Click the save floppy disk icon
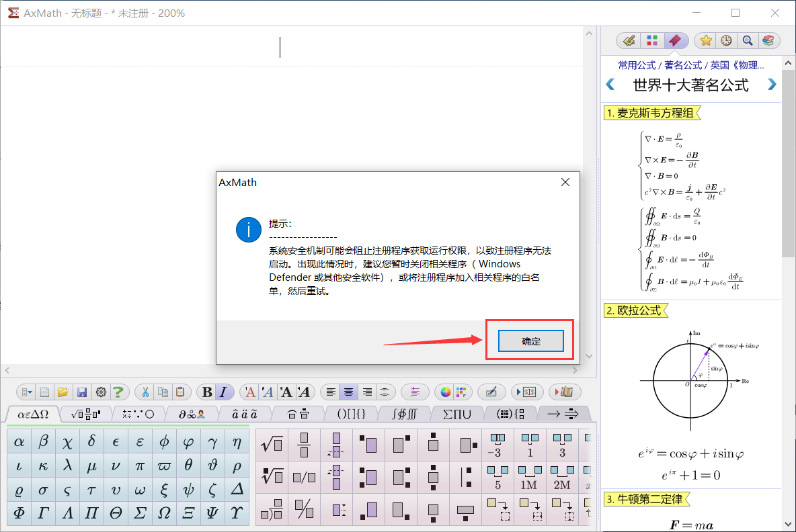The height and width of the screenshot is (532, 796). [x=82, y=392]
